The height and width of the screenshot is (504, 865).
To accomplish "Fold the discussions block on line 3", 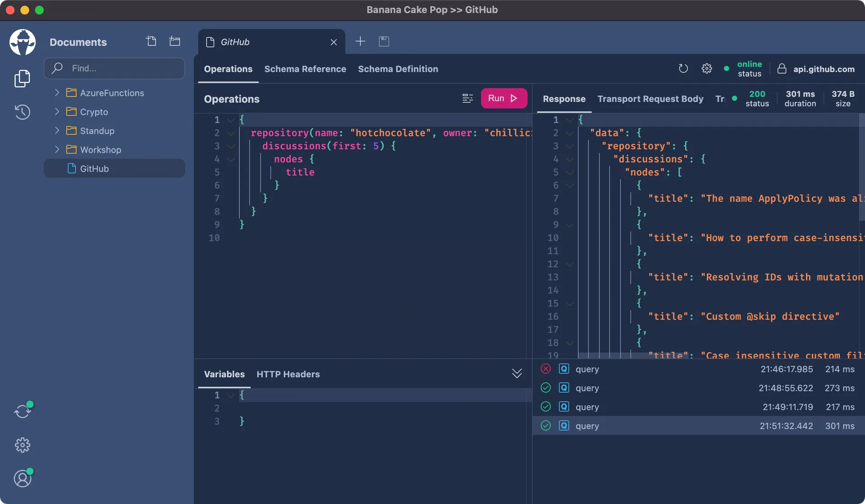I will pos(231,146).
